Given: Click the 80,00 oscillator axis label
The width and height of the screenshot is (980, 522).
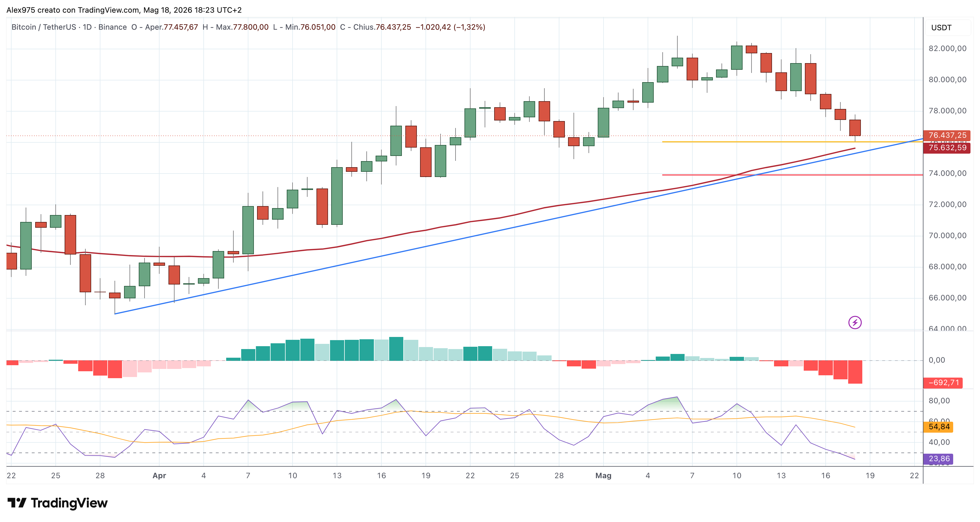Looking at the screenshot, I should [939, 401].
